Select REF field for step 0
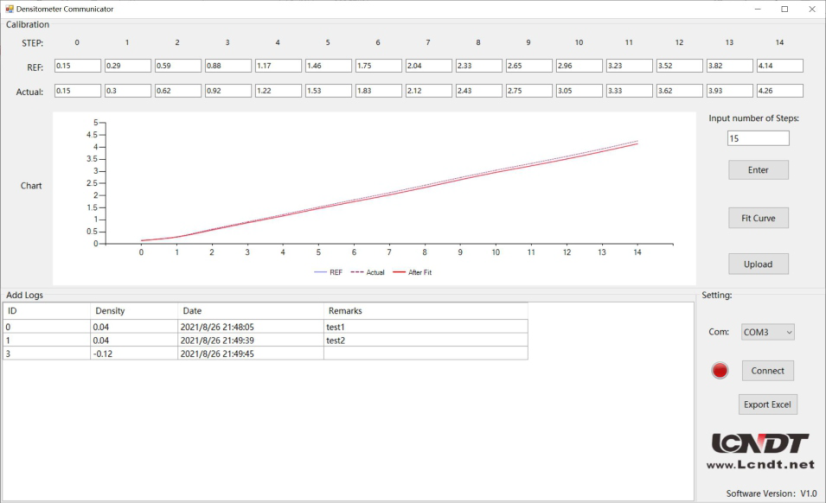Image resolution: width=826 pixels, height=503 pixels. click(77, 66)
